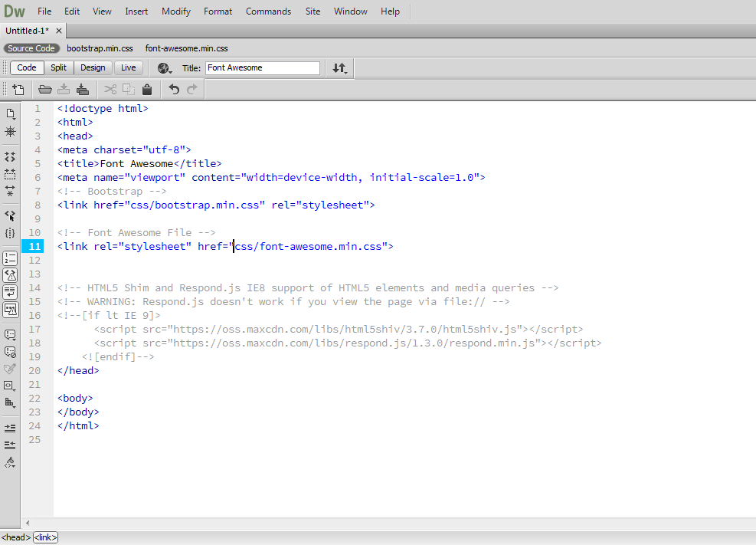Click the Undo arrow icon
The width and height of the screenshot is (756, 545).
pos(174,89)
